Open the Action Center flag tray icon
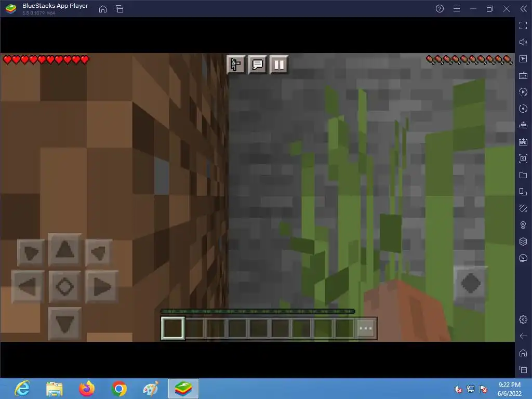 [x=483, y=389]
